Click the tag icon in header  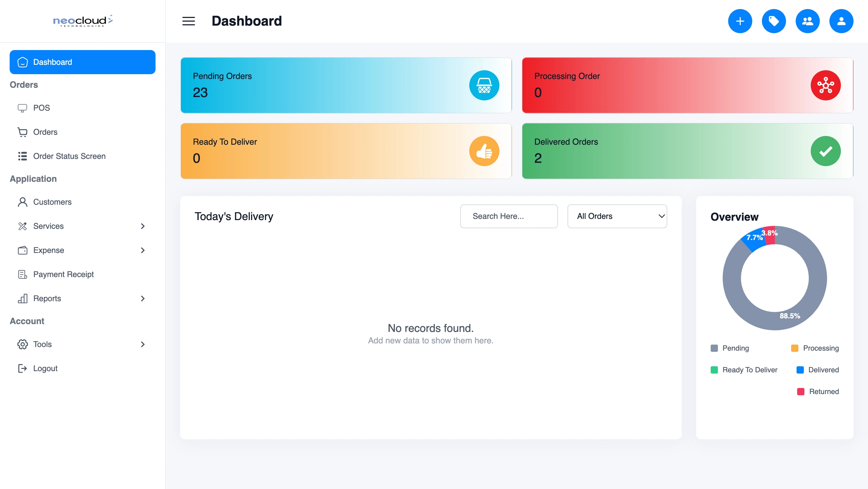(x=773, y=21)
